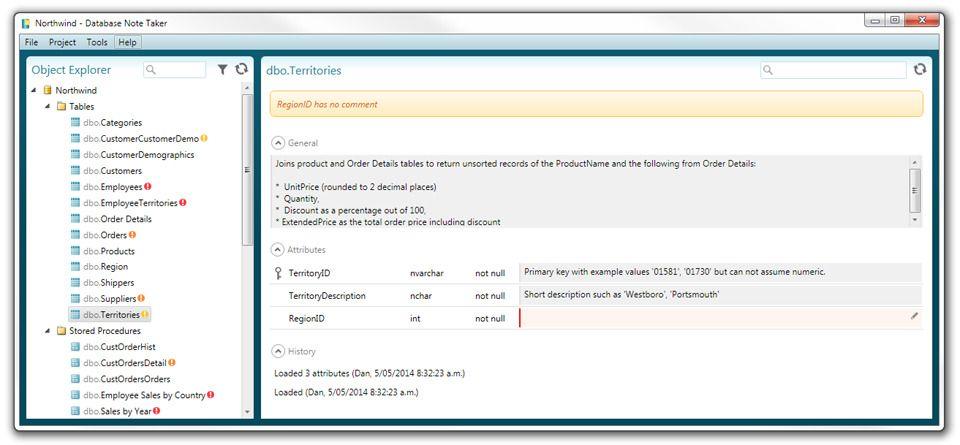Screen dimensions: 960x445
Task: Click the 'Loaded (Dan, 5/05/2014 8:32:23 a.m.)' entry
Action: 346,392
